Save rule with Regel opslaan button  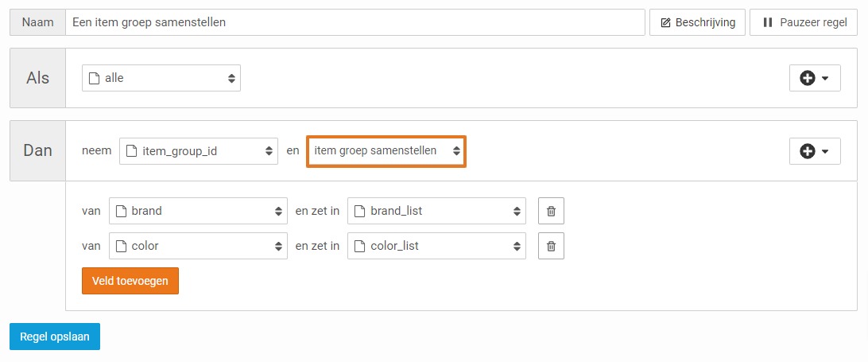point(55,337)
